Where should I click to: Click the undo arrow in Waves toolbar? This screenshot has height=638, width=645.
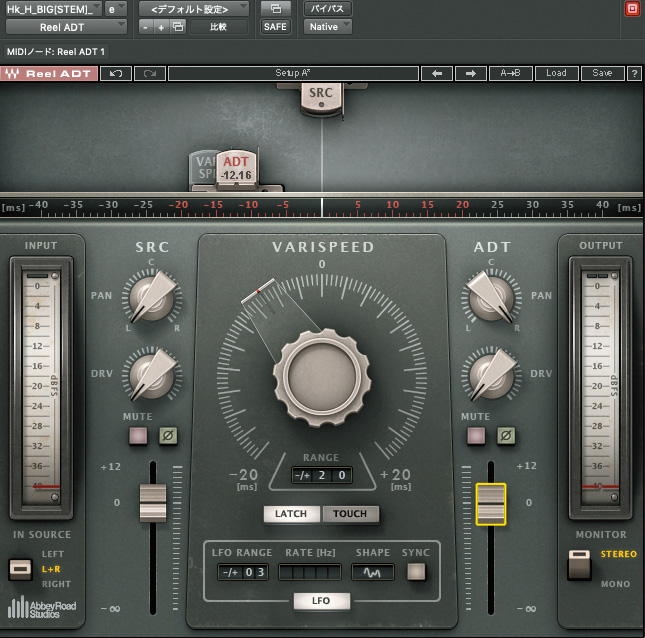pyautogui.click(x=116, y=74)
